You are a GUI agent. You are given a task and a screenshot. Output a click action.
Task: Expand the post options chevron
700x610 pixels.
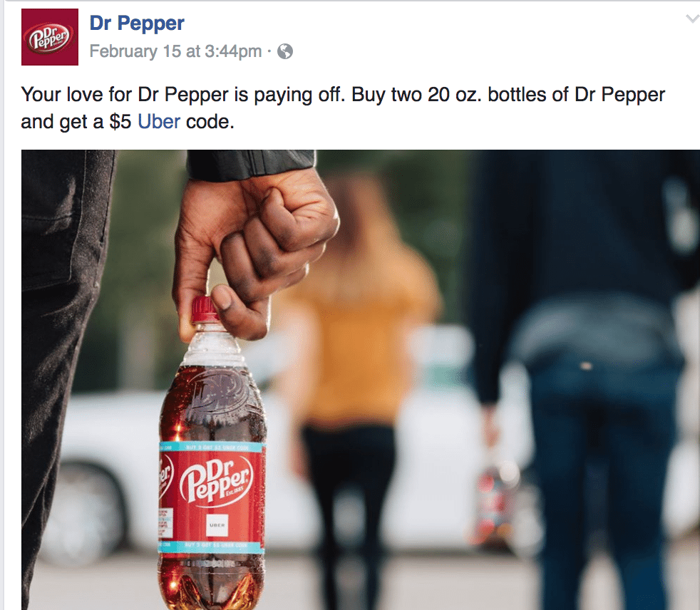[692, 19]
